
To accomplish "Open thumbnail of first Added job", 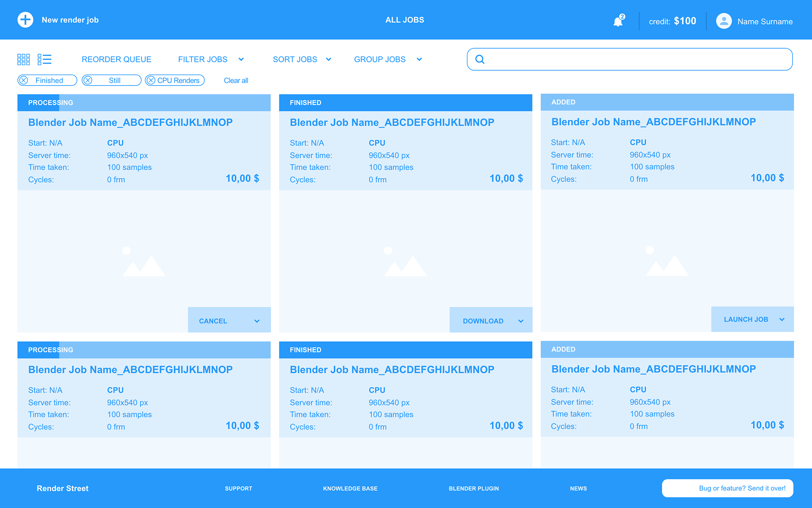I will pyautogui.click(x=667, y=261).
